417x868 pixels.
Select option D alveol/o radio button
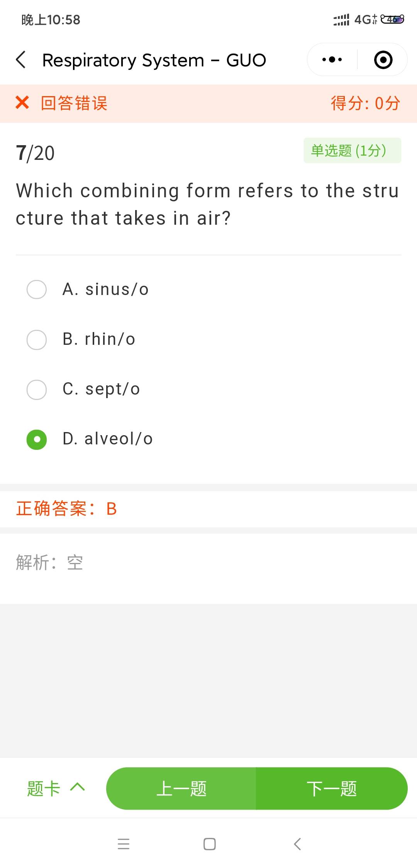pos(37,439)
